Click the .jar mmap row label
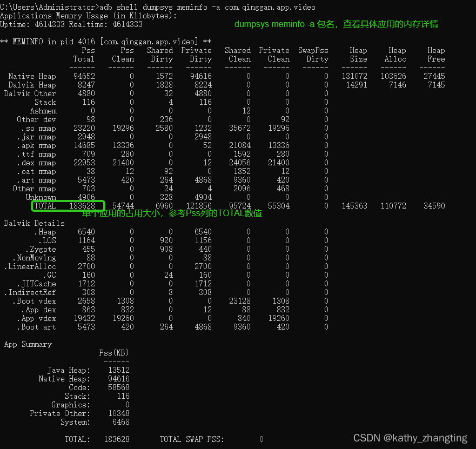Image resolution: width=476 pixels, height=449 pixels. (36, 137)
